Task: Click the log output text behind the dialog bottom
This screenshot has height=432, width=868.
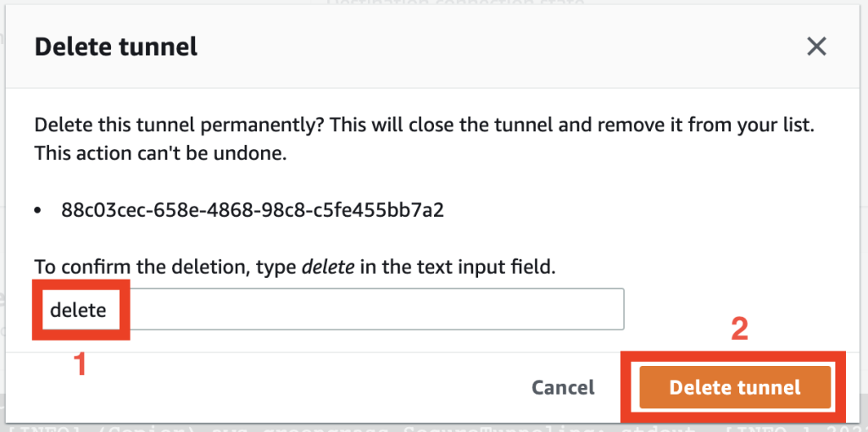Action: (x=339, y=424)
